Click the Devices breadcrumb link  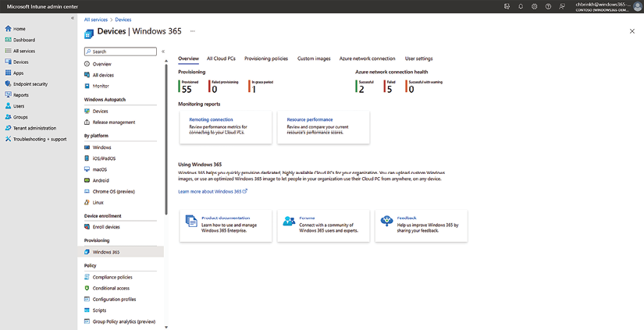(123, 20)
